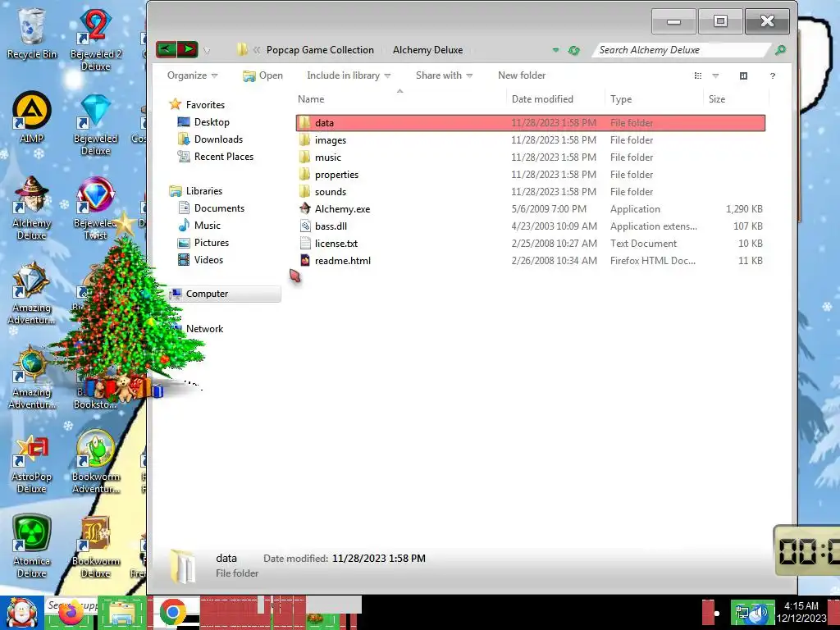Select the bass.dll file
840x630 pixels.
coord(531,226)
